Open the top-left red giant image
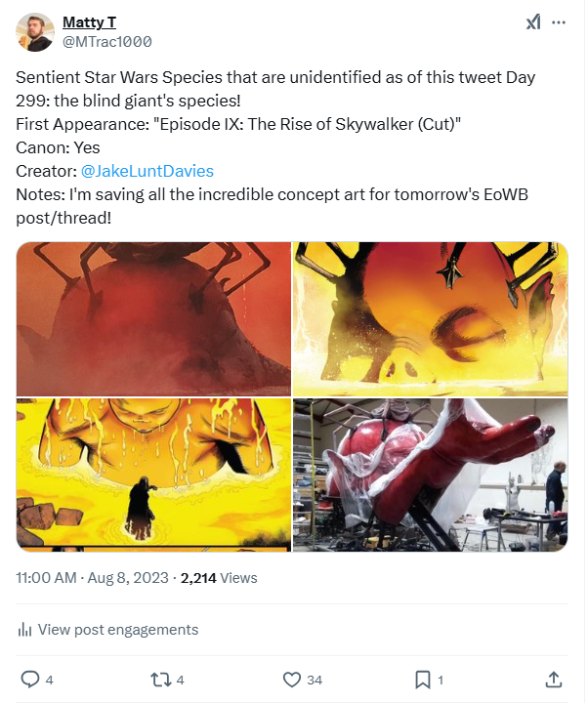The image size is (588, 703). coord(153,318)
